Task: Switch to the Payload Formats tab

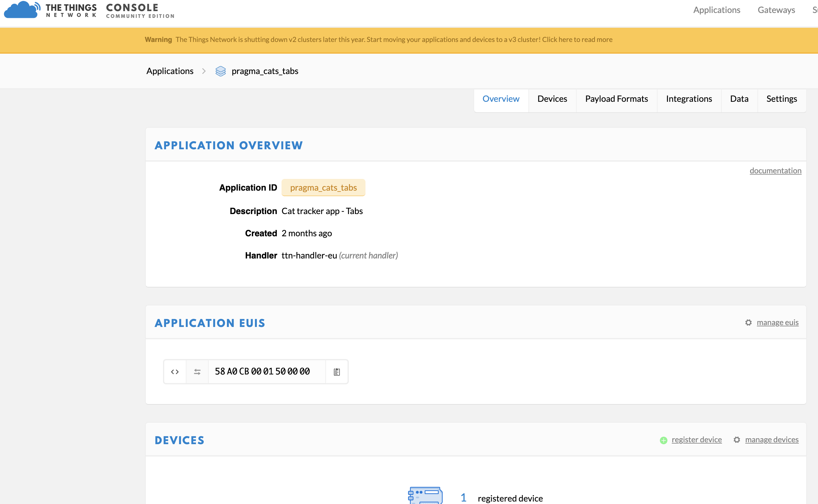Action: click(617, 99)
